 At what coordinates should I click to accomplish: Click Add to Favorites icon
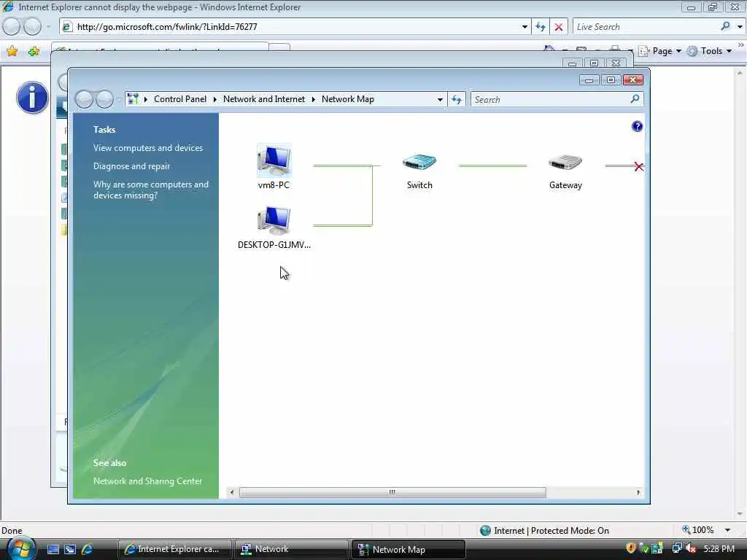34,51
